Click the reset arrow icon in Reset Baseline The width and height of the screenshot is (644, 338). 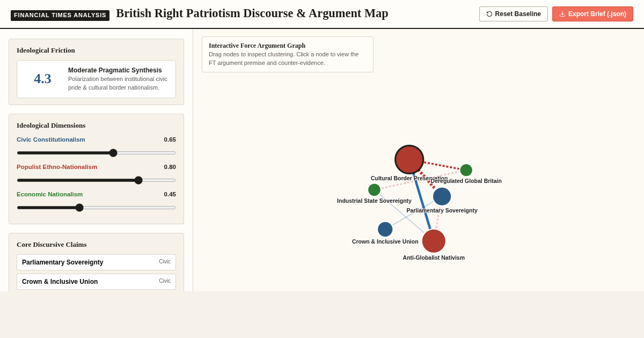tap(489, 14)
